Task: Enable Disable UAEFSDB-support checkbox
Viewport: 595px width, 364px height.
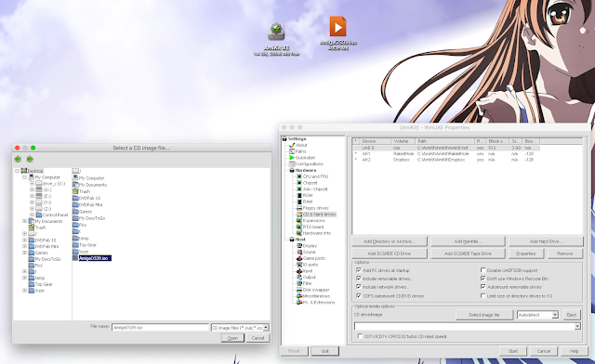Action: coord(483,270)
